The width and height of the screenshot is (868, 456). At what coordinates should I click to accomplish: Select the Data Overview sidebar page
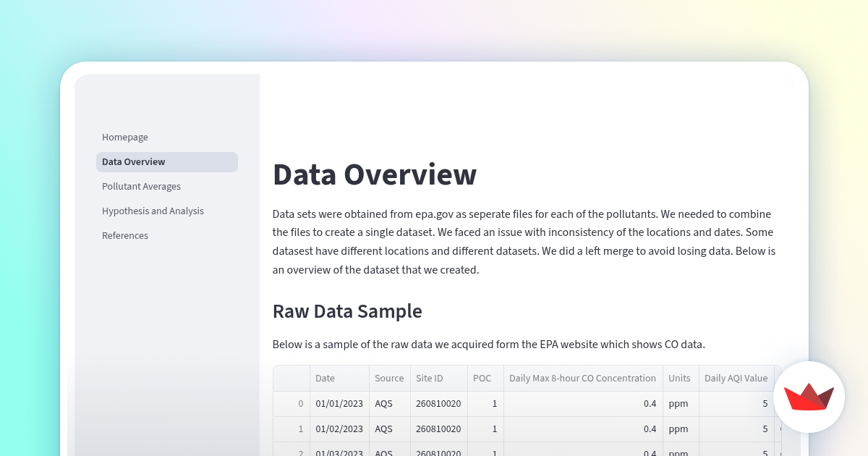coord(167,162)
